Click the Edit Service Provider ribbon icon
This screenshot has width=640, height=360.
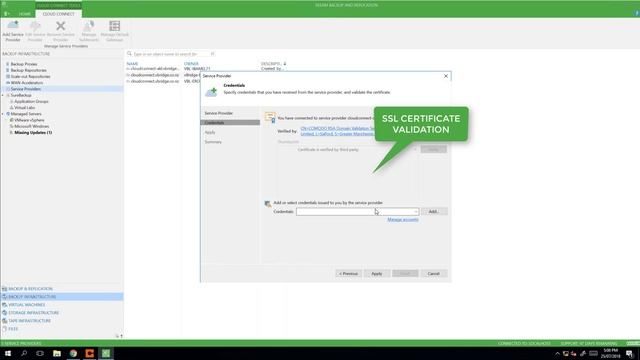coord(35,31)
